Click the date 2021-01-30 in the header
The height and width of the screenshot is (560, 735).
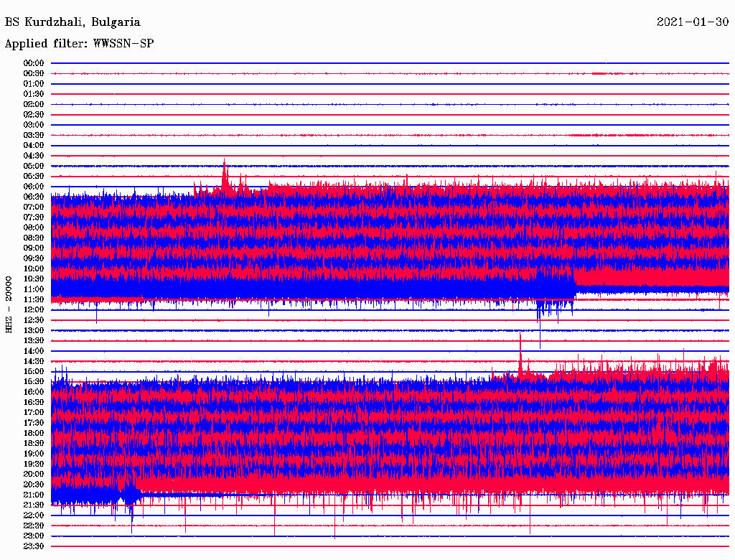coord(693,22)
